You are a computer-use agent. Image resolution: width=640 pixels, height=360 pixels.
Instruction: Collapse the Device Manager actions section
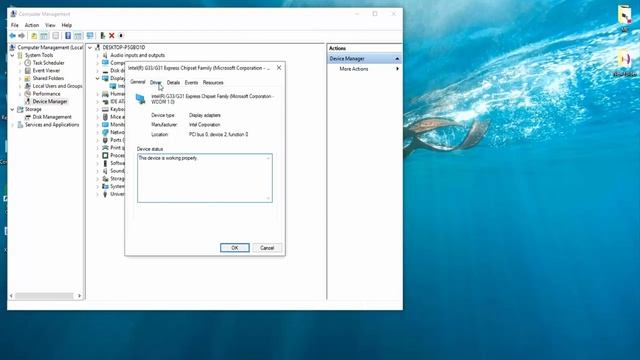coord(397,59)
